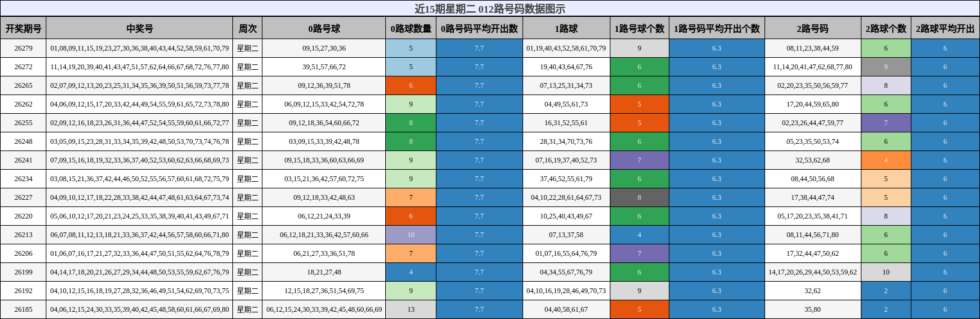Click issue number 26248

pyautogui.click(x=23, y=141)
